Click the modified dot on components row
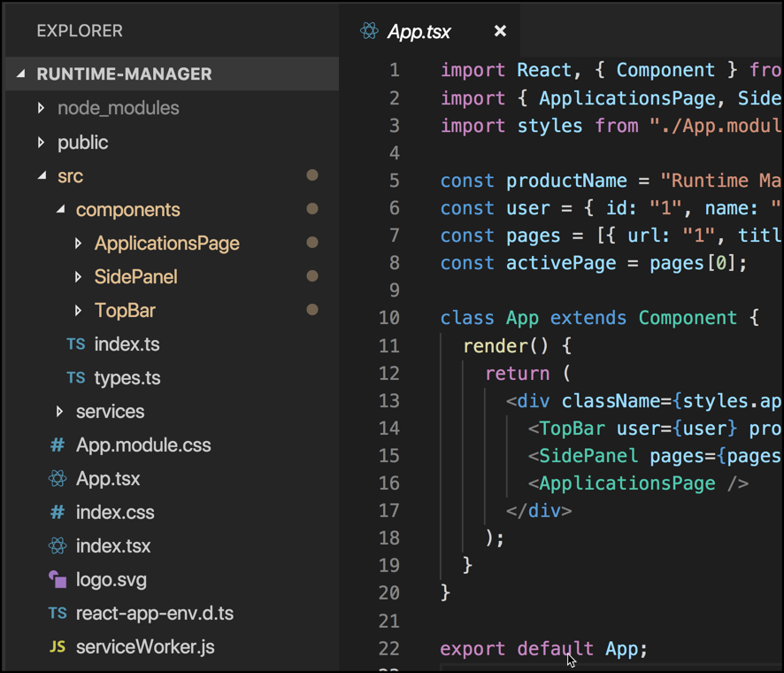Viewport: 784px width, 673px height. 312,209
